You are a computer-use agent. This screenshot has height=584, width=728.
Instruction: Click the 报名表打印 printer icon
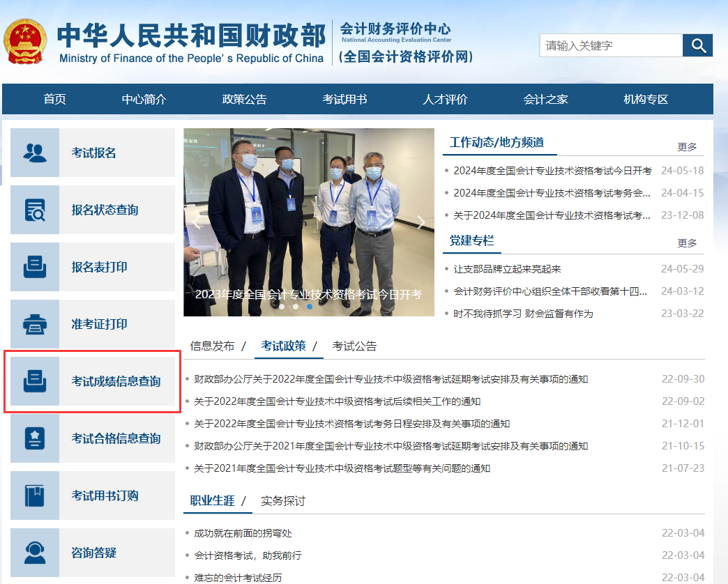click(x=34, y=267)
